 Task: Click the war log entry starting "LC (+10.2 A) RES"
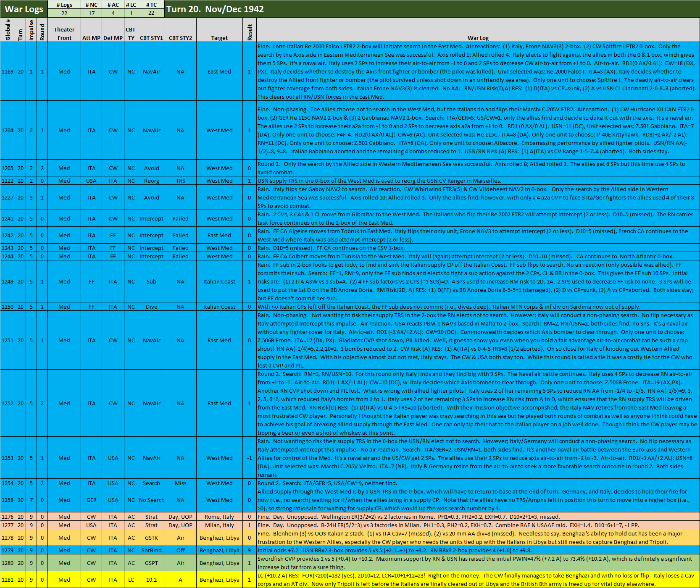click(x=478, y=580)
